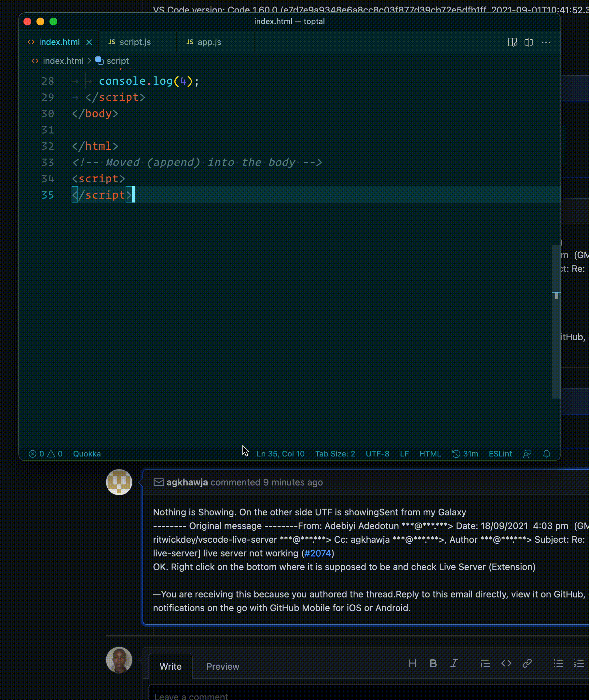This screenshot has width=589, height=700.
Task: Click the 9 minutes ago timestamp link
Action: (293, 482)
